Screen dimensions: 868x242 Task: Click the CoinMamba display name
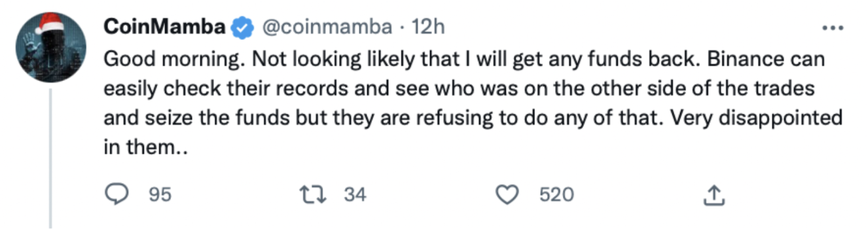[x=165, y=27]
